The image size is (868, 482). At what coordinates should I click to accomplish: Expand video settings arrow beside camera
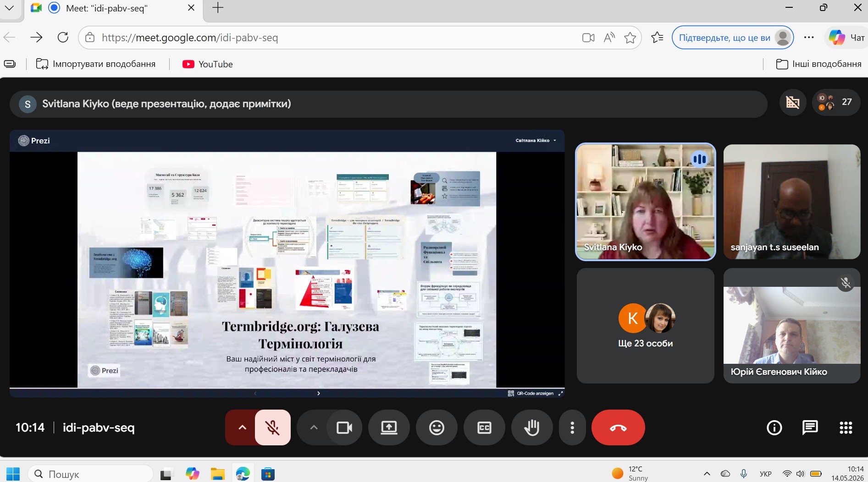314,427
